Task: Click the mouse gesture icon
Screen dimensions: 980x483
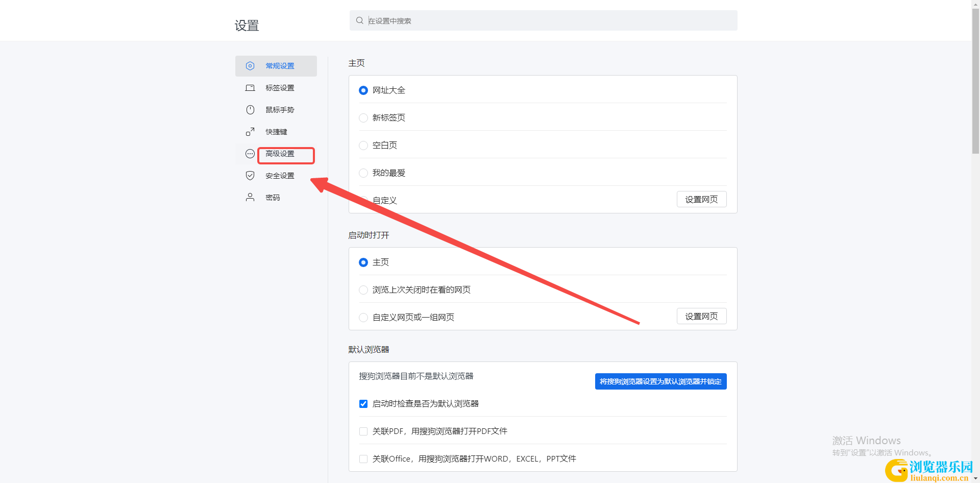Action: (x=250, y=110)
